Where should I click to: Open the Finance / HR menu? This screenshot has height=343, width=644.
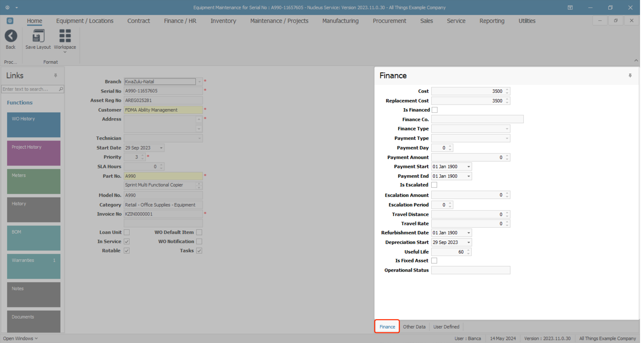tap(180, 21)
